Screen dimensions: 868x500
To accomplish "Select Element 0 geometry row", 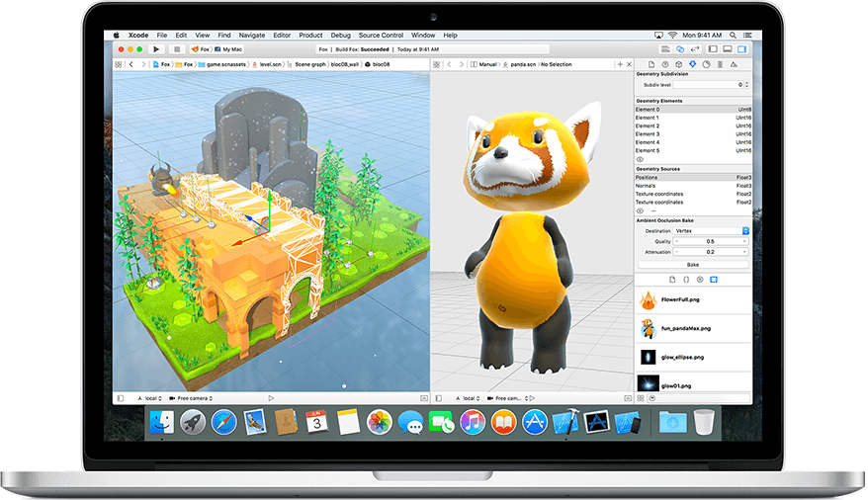I will click(x=693, y=110).
